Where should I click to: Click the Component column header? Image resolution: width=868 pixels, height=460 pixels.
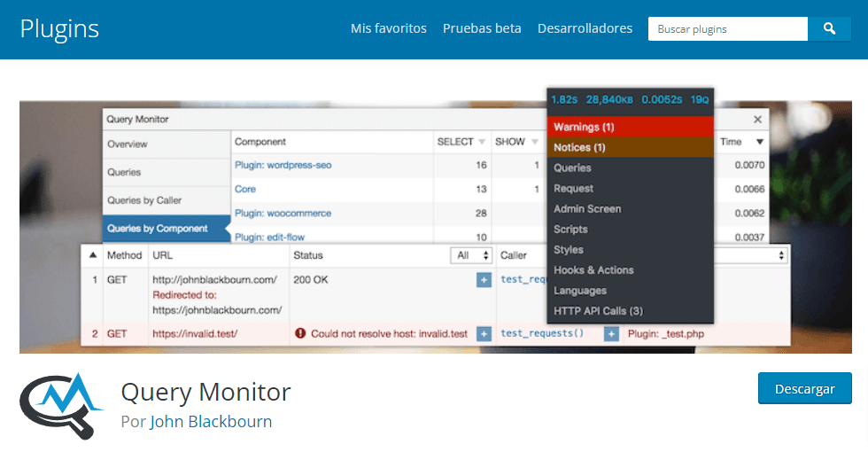pyautogui.click(x=260, y=142)
